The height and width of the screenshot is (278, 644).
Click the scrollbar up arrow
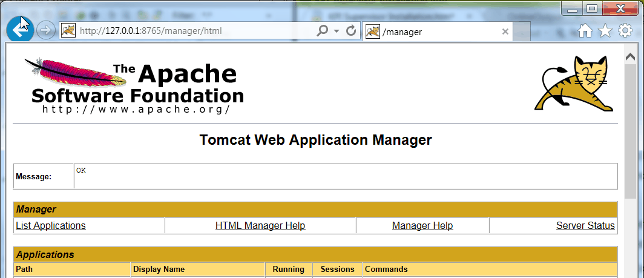click(630, 57)
